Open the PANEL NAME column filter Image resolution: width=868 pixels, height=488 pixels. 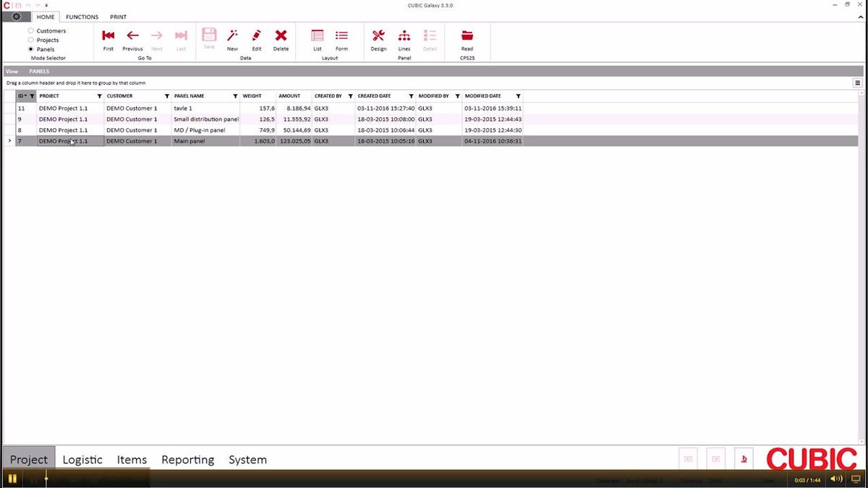pos(235,96)
